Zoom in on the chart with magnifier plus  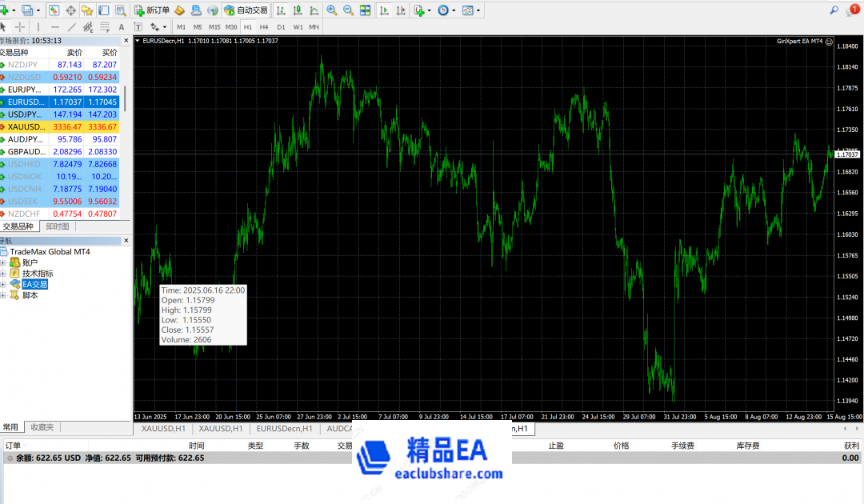pos(331,10)
